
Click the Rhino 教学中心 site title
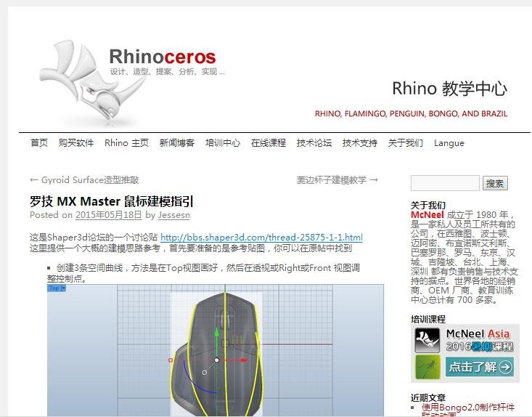pyautogui.click(x=449, y=89)
